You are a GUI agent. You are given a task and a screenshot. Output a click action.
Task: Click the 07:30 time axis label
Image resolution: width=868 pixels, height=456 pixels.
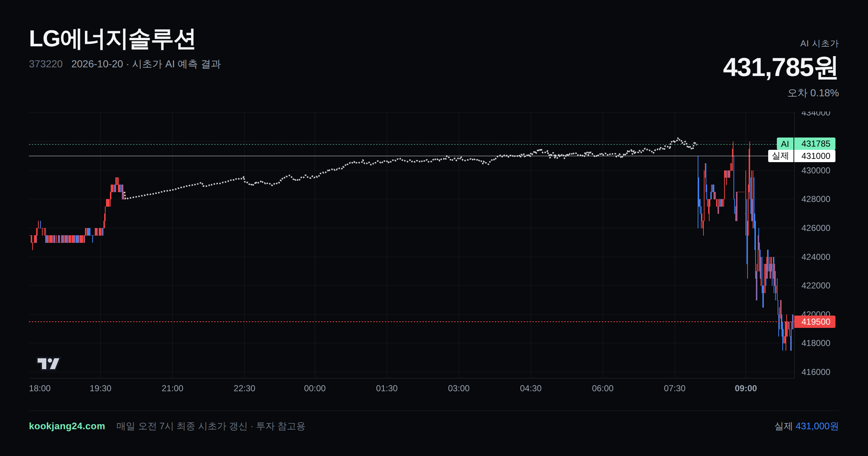[675, 388]
